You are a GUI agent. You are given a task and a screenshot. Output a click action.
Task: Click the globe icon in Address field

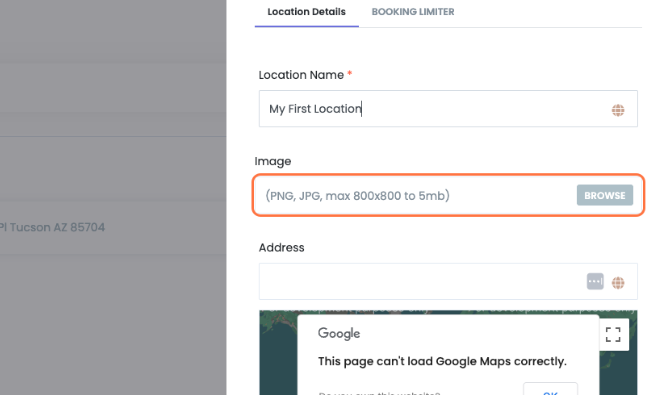tap(618, 283)
